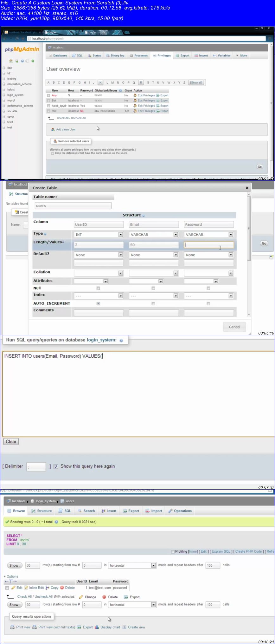Click help icon after login_system query title

coord(121,340)
